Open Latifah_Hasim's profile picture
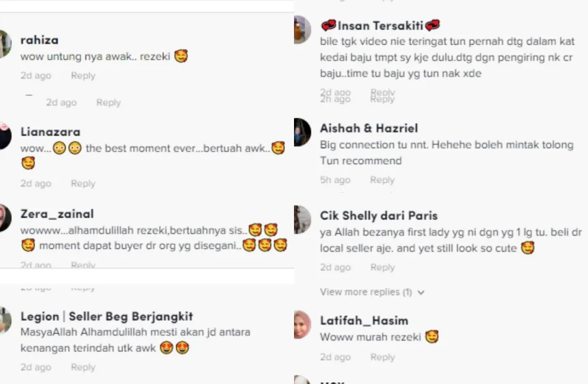Screen dimensions: 588x384 [x=302, y=325]
